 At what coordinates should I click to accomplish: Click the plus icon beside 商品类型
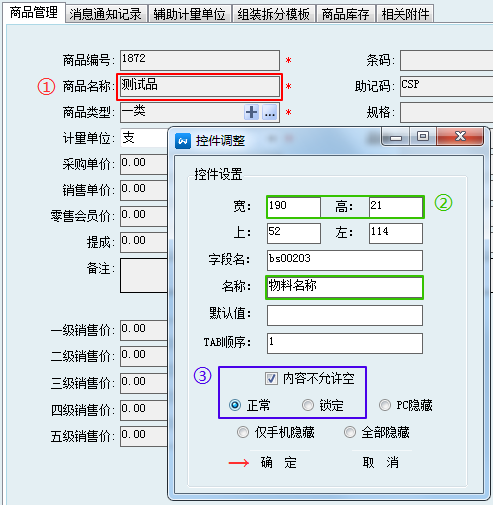coord(251,112)
